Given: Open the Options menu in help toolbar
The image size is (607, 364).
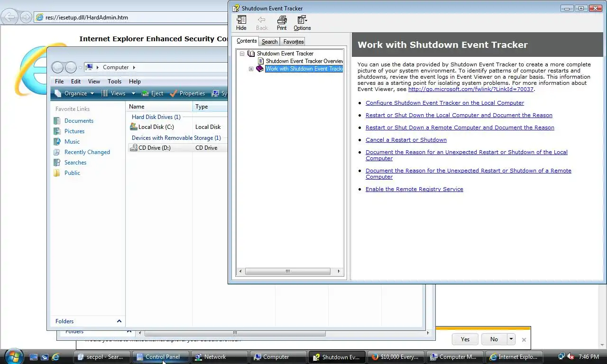Looking at the screenshot, I should pos(302,23).
